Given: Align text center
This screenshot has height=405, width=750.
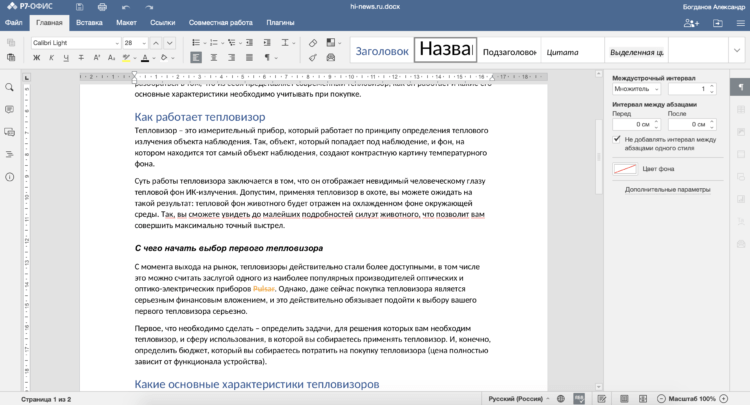Looking at the screenshot, I should pos(214,58).
